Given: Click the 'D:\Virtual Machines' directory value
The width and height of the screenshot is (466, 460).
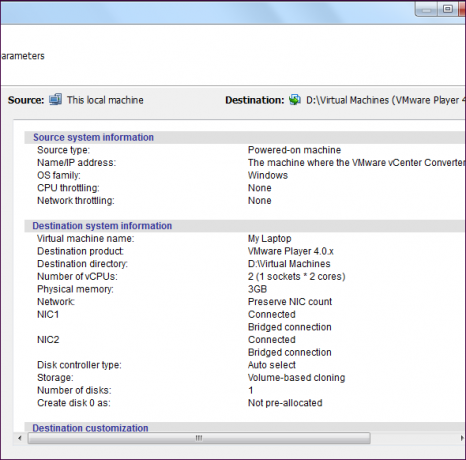Looking at the screenshot, I should [289, 264].
